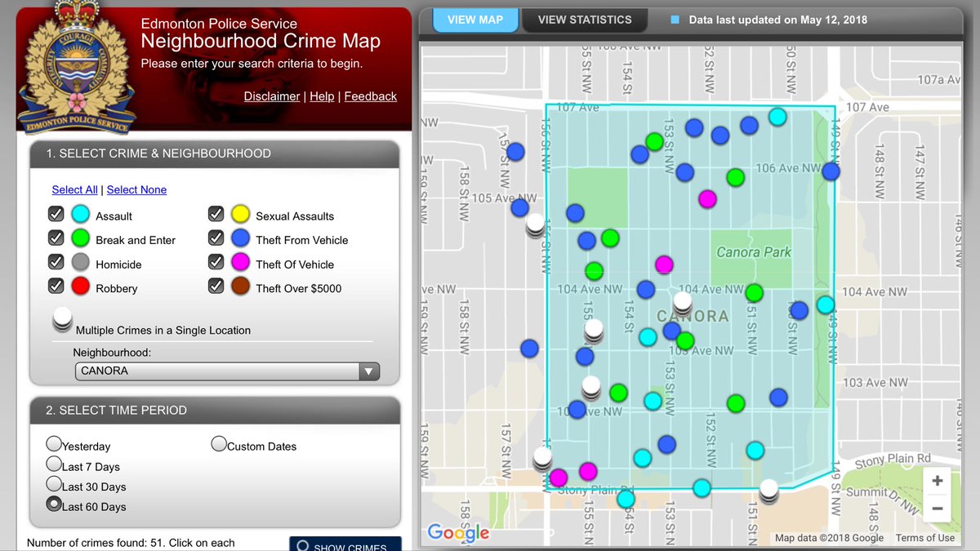
Task: Click stacked white marker at southeast Stony Plain Rd corner
Action: [x=768, y=491]
